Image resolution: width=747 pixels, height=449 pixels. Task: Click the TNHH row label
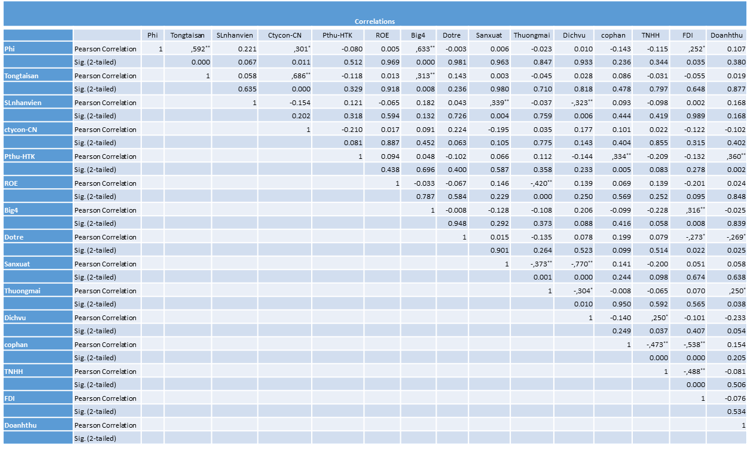[13, 371]
